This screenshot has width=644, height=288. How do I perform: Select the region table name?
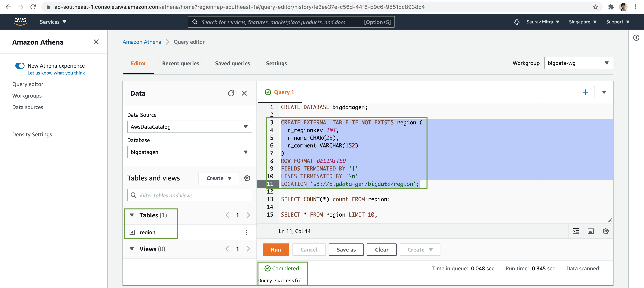148,232
